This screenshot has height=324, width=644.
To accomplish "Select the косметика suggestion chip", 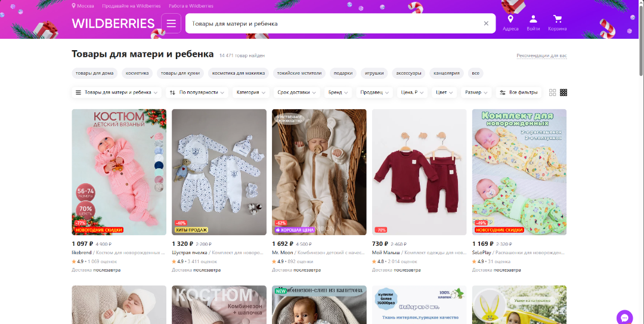I will (x=137, y=73).
